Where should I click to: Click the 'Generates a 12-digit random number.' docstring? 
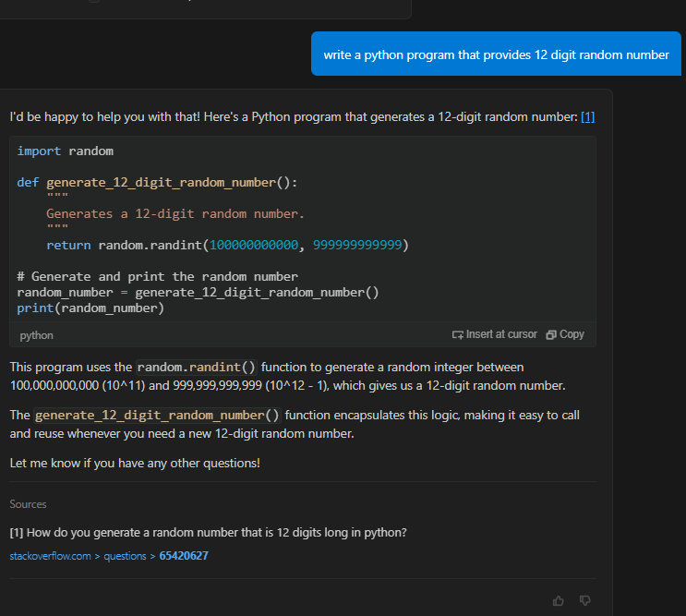175,214
